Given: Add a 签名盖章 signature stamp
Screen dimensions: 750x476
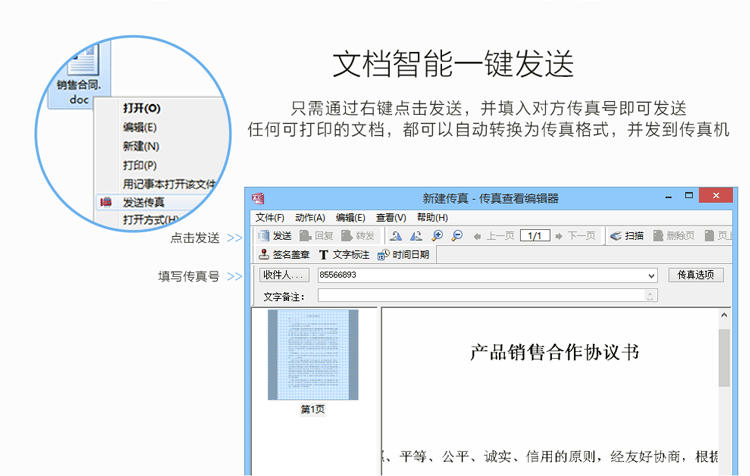Looking at the screenshot, I should [x=283, y=255].
